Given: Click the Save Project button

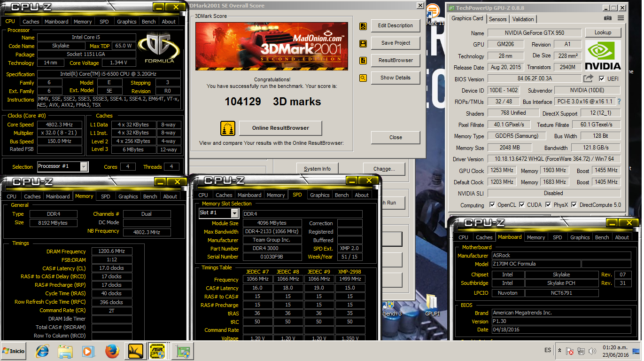Looking at the screenshot, I should click(396, 43).
